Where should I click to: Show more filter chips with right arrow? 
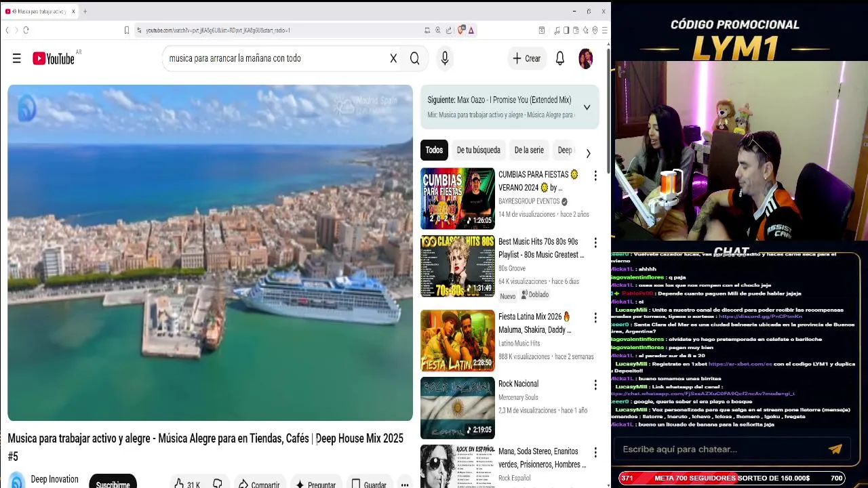coord(588,153)
